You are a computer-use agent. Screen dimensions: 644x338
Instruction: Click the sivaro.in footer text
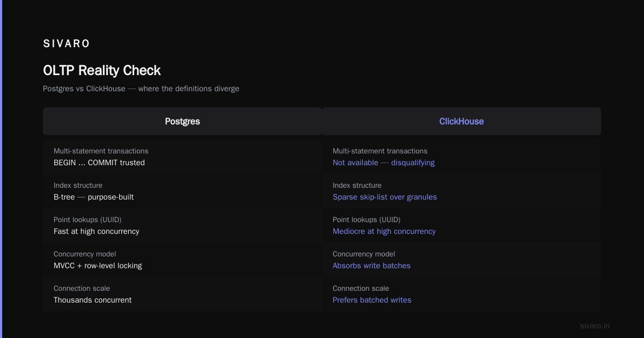pyautogui.click(x=595, y=326)
